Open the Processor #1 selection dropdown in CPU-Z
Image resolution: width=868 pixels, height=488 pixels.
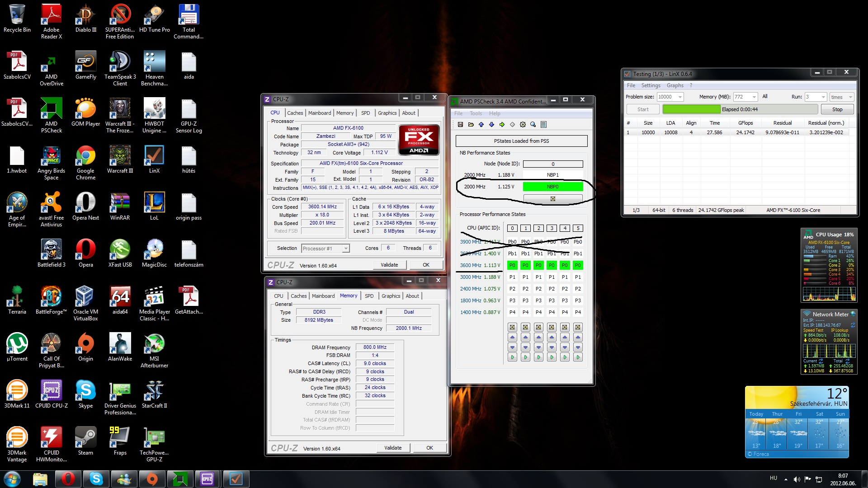coord(345,249)
